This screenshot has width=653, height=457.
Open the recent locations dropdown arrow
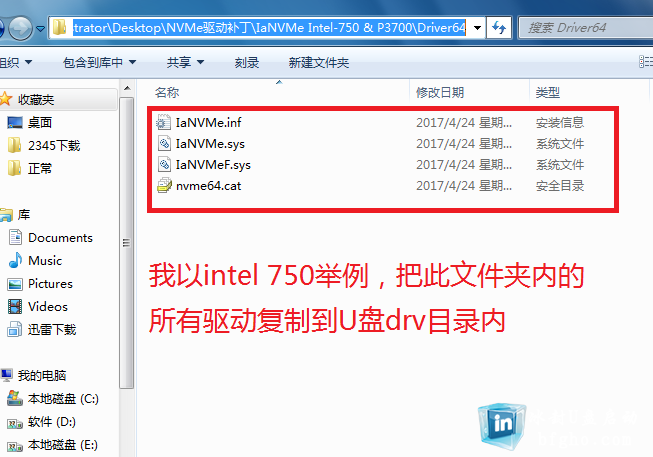[x=40, y=29]
